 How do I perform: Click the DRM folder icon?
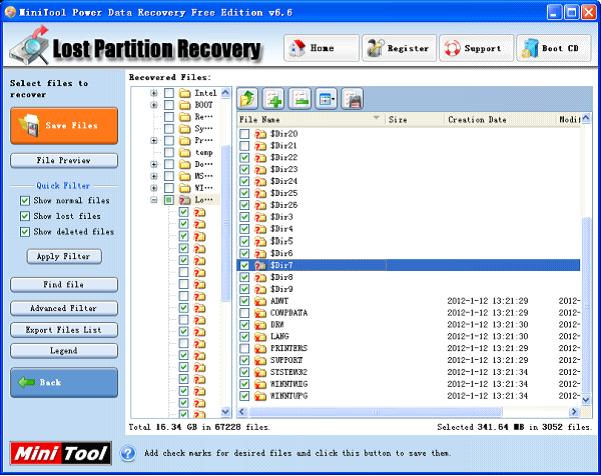[261, 325]
